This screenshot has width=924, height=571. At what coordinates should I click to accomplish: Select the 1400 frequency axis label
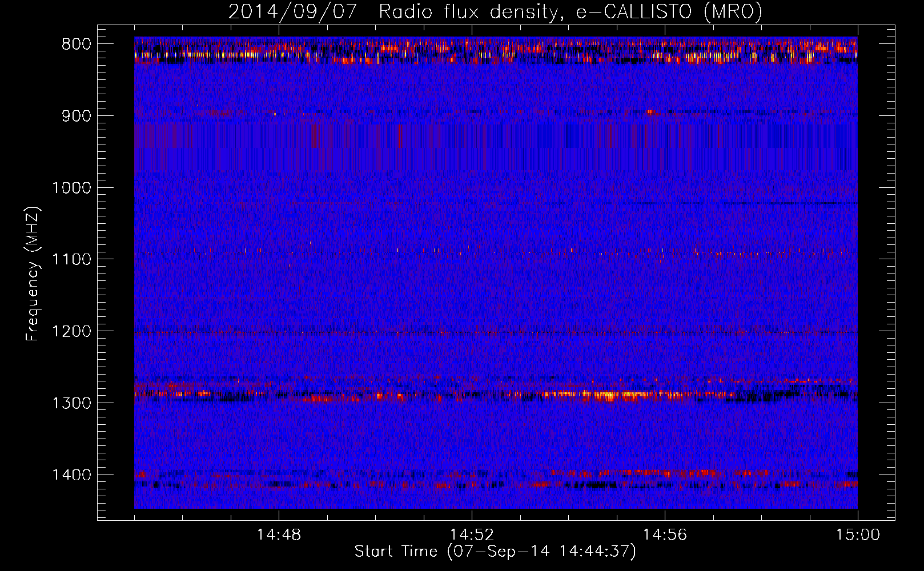71,475
